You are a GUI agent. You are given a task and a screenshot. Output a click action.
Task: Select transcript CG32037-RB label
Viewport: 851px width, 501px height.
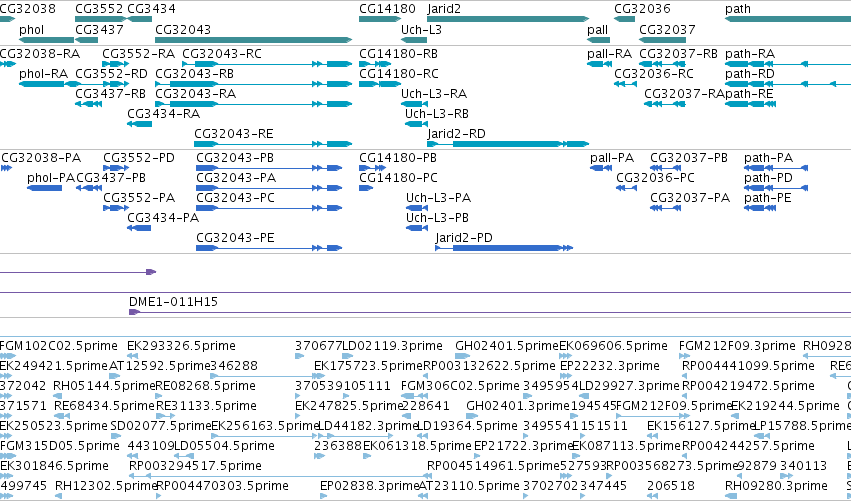(678, 54)
